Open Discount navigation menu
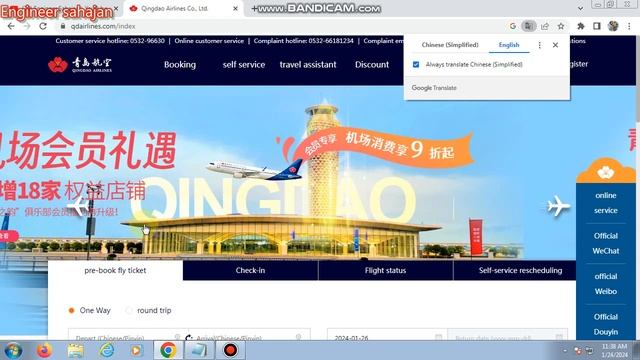The image size is (640, 360). [x=372, y=64]
